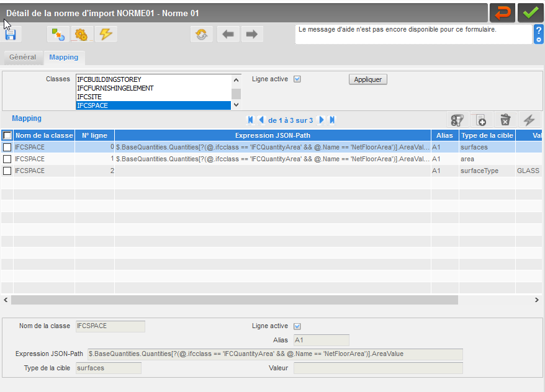Viewport: 545px width, 392px height.
Task: Confirm with the green checkmark button
Action: pos(530,13)
